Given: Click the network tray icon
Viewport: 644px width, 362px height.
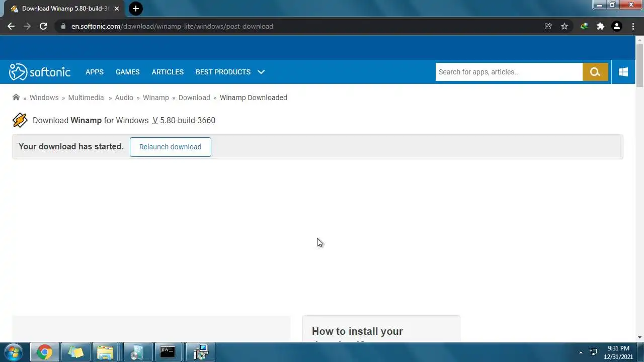Looking at the screenshot, I should click(593, 352).
